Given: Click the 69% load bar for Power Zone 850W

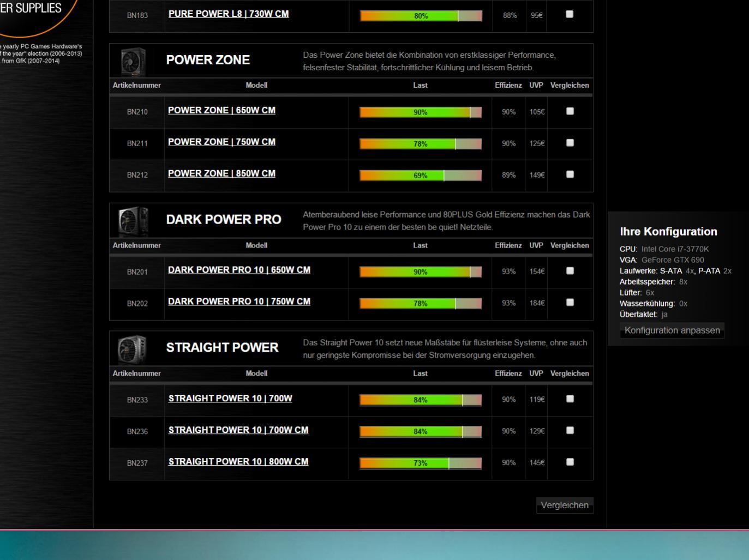Looking at the screenshot, I should 421,176.
